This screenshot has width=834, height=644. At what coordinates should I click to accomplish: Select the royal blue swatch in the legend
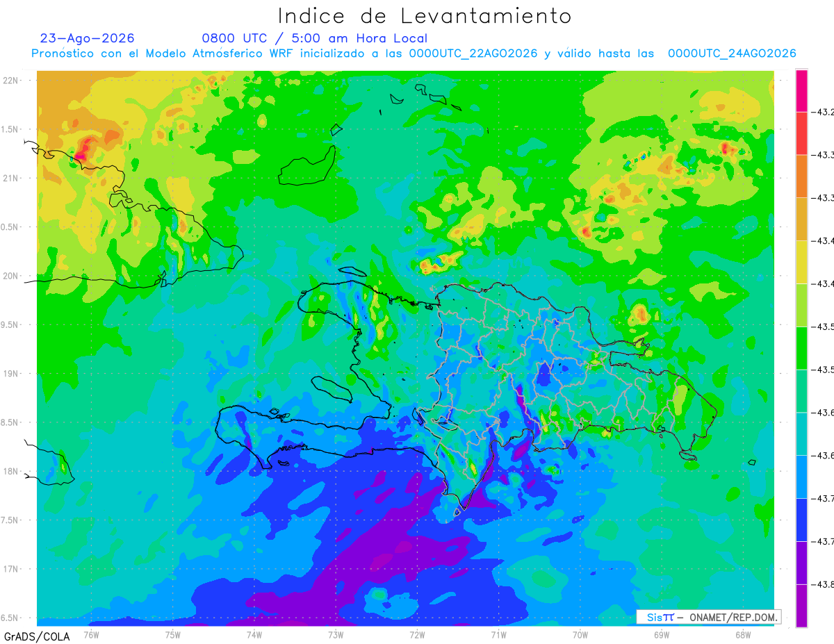tap(801, 520)
